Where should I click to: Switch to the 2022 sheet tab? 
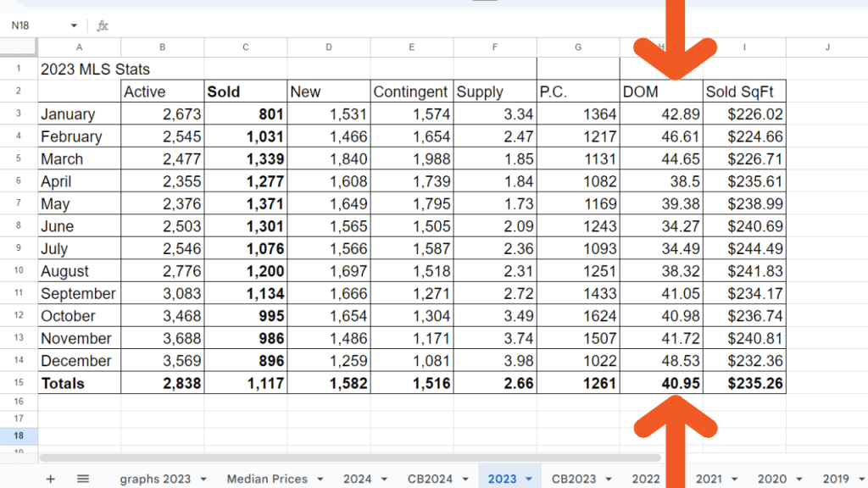point(647,478)
